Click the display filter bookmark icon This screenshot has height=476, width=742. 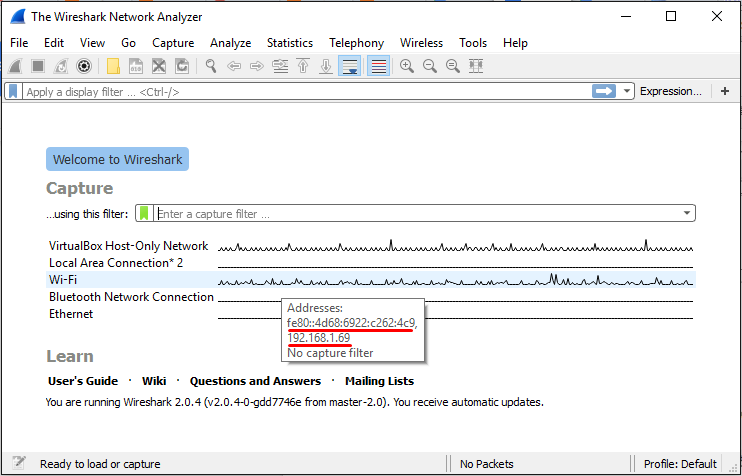coord(13,91)
